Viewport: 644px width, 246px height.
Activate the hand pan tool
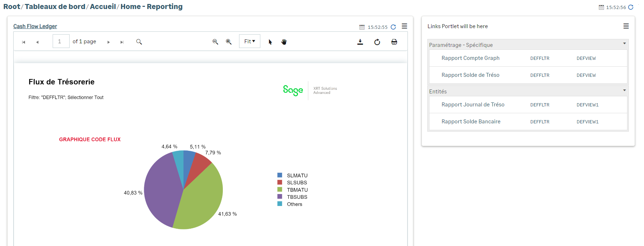pyautogui.click(x=284, y=42)
